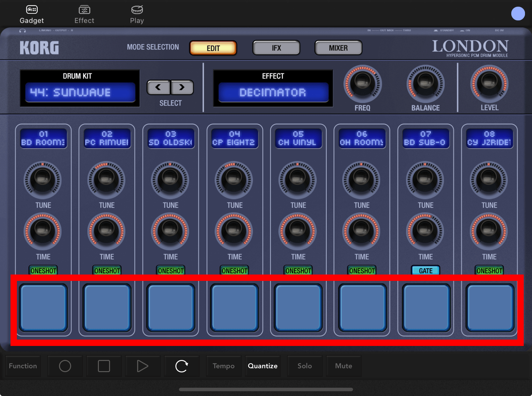532x396 pixels.
Task: Click TUNE knob of part 01
Action: point(43,180)
